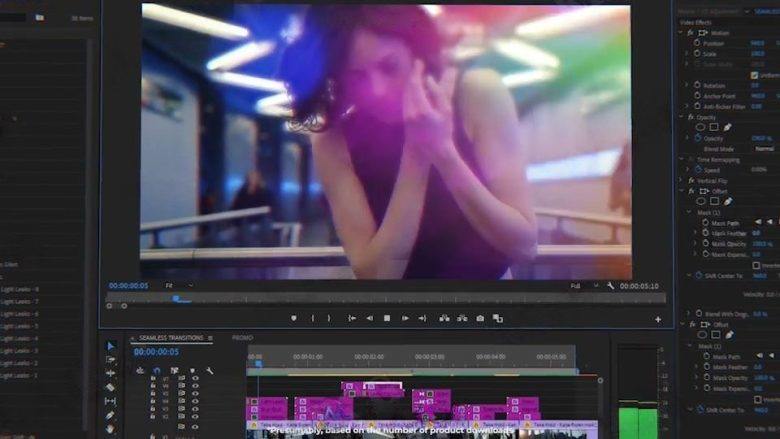Open the program monitor wrench settings
The image size is (780, 439).
[x=610, y=286]
